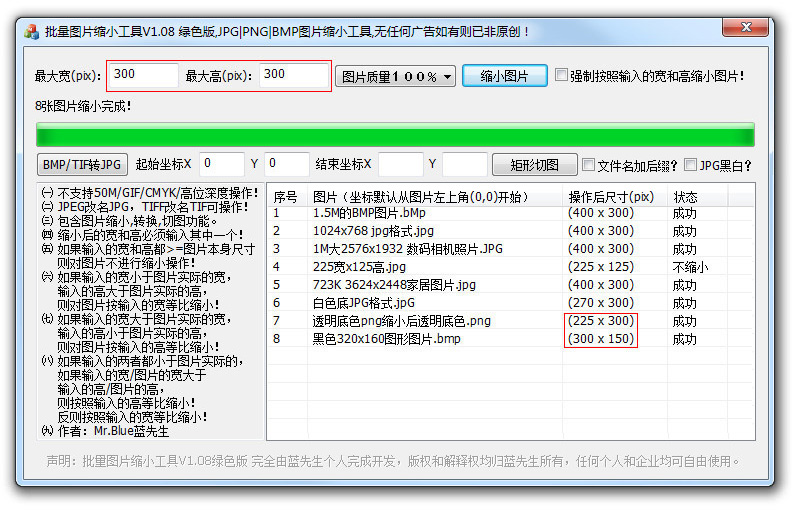This screenshot has height=512, width=793.
Task: Click the BMP/TIF转JPG button
Action: 83,165
